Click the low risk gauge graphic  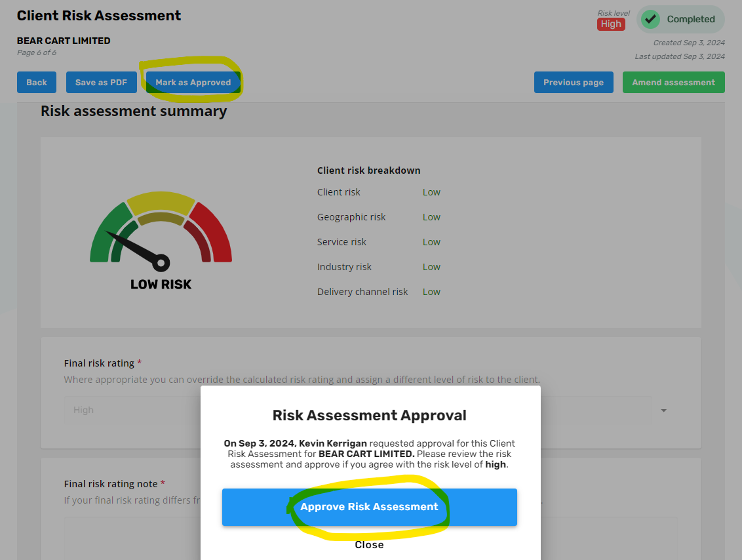point(161,231)
